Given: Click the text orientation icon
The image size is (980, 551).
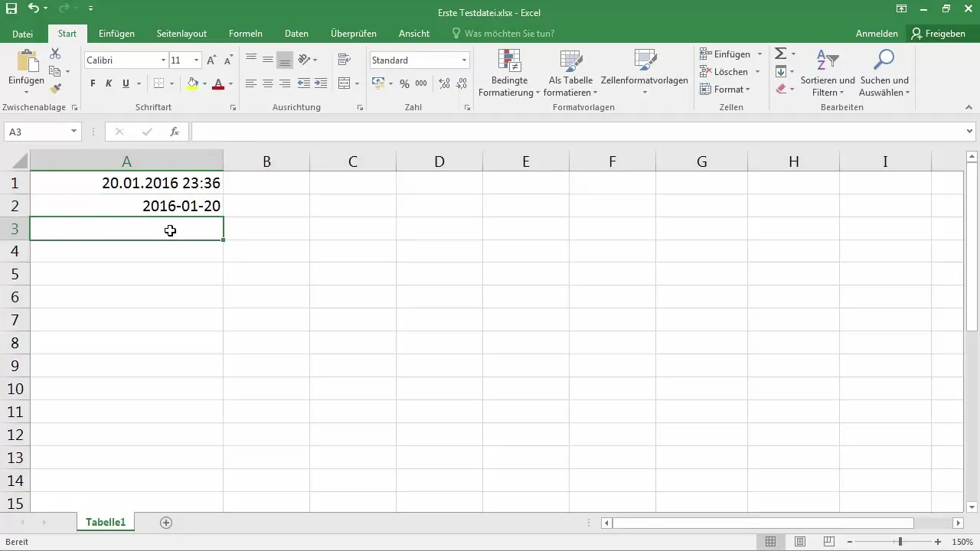Looking at the screenshot, I should pos(304,60).
